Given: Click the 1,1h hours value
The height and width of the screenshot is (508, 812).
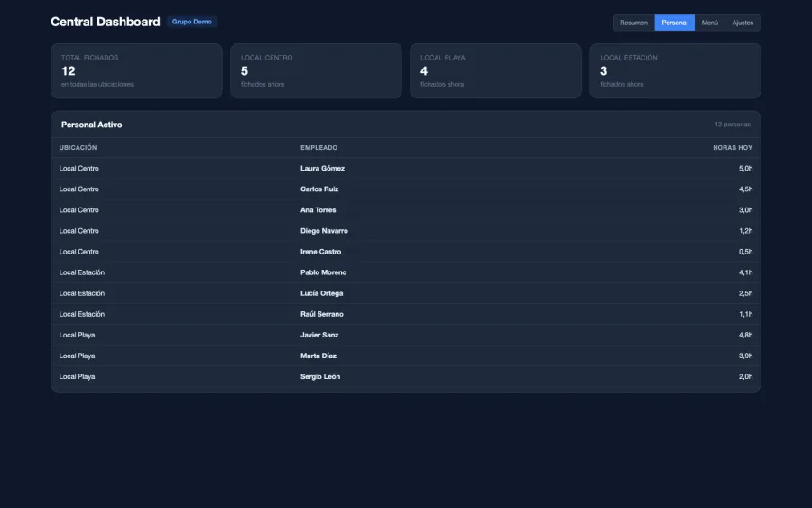Looking at the screenshot, I should tap(745, 314).
